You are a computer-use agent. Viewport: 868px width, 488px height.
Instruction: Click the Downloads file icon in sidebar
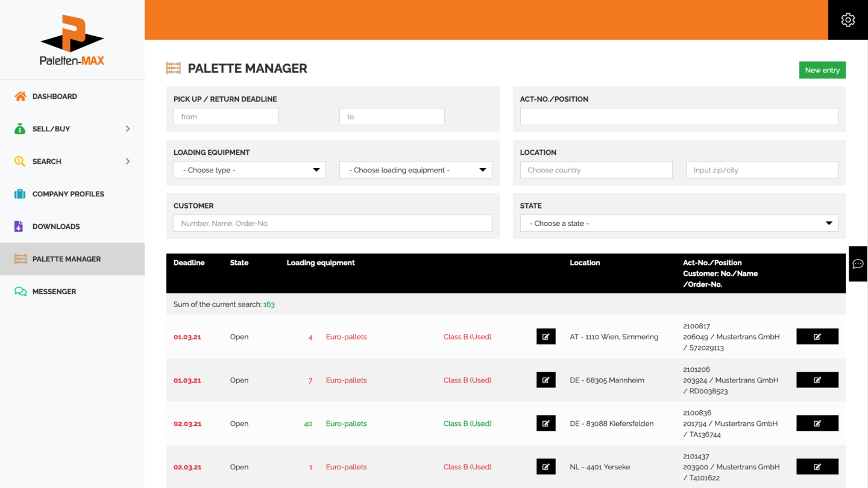click(x=19, y=227)
